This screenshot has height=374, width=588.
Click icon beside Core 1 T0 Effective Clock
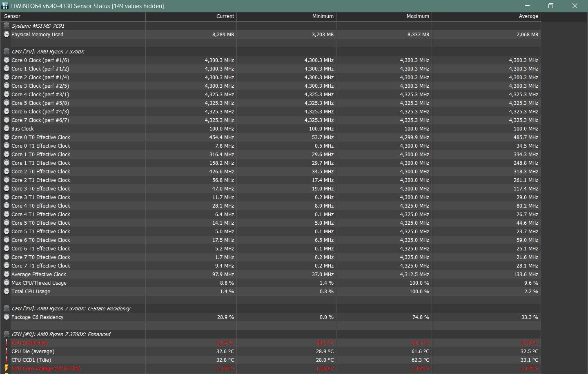click(6, 154)
